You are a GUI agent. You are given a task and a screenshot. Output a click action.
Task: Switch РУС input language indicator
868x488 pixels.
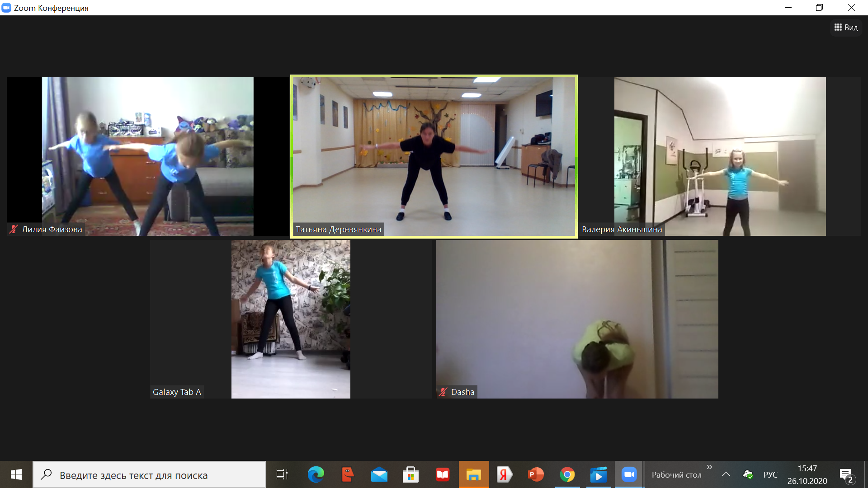click(770, 475)
